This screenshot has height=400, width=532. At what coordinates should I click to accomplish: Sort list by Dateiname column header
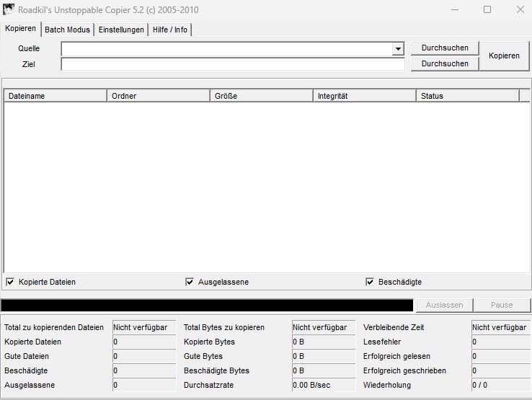coord(56,96)
